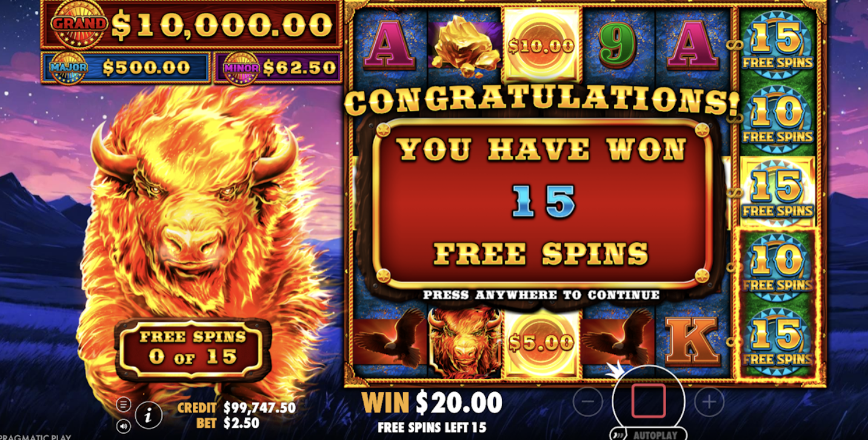
Task: Click Press Anywhere To Continue text
Action: 541,295
